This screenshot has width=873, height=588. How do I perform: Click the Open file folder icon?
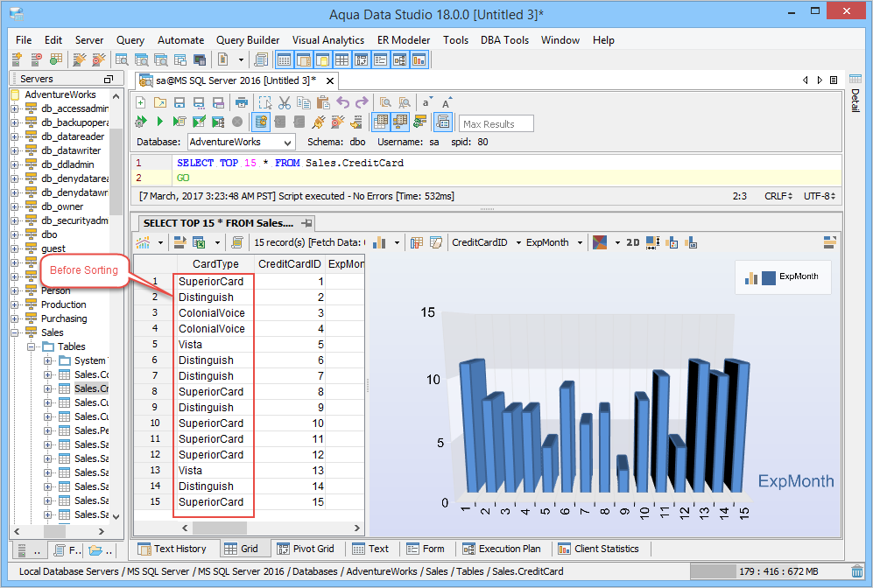159,102
